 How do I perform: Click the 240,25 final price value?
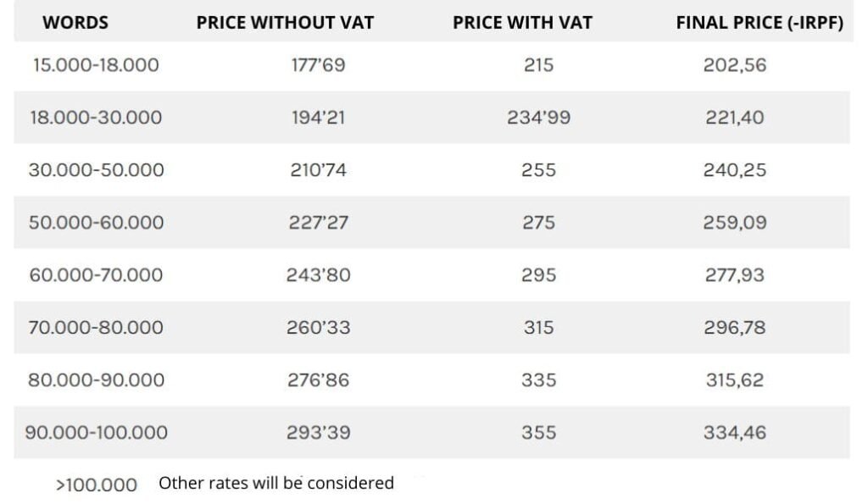tap(735, 170)
